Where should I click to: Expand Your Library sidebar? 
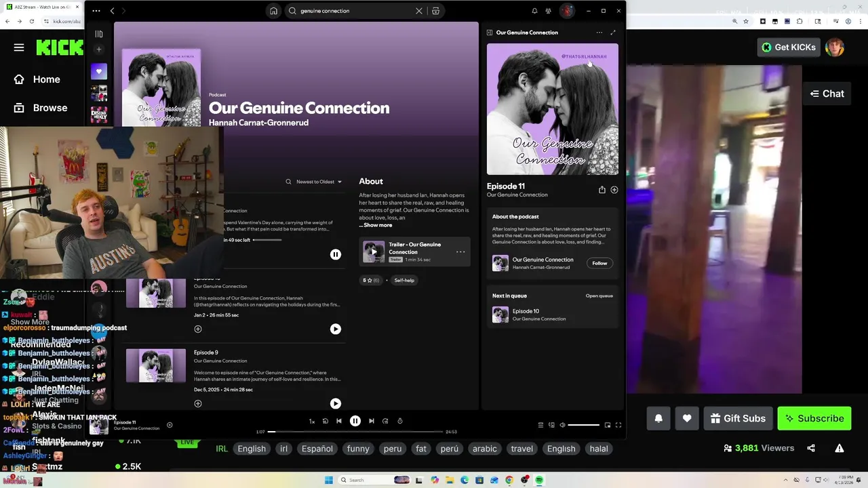coord(99,34)
